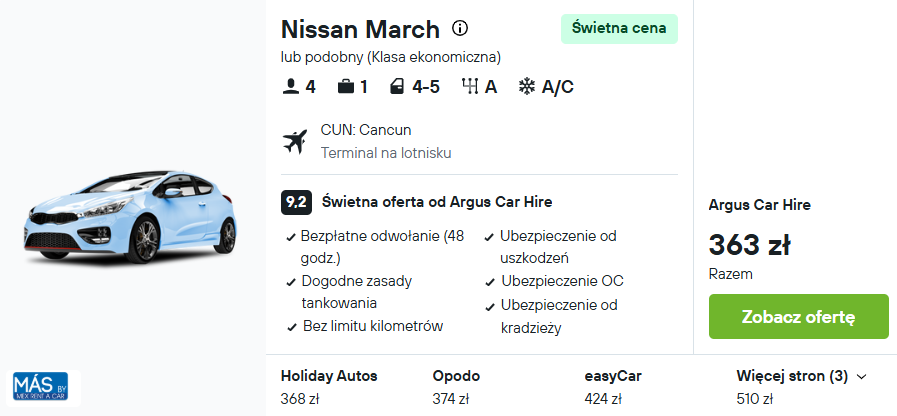Click the air conditioning snowflake icon
The image size is (897, 416).
[x=526, y=87]
